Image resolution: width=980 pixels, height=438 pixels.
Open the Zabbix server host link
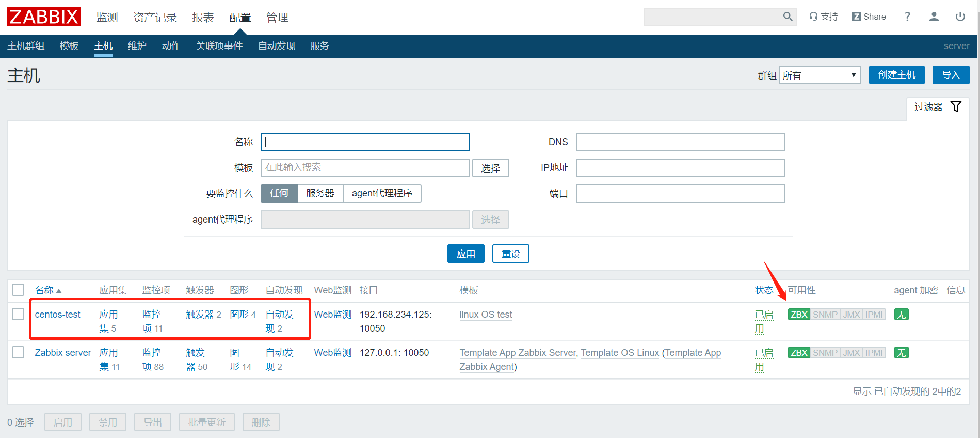[63, 353]
